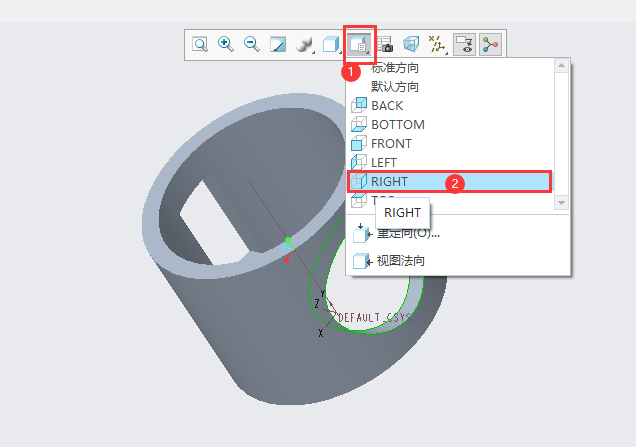Open the saved orientations cube icon
Viewport: 636px width, 447px height.
pos(331,44)
